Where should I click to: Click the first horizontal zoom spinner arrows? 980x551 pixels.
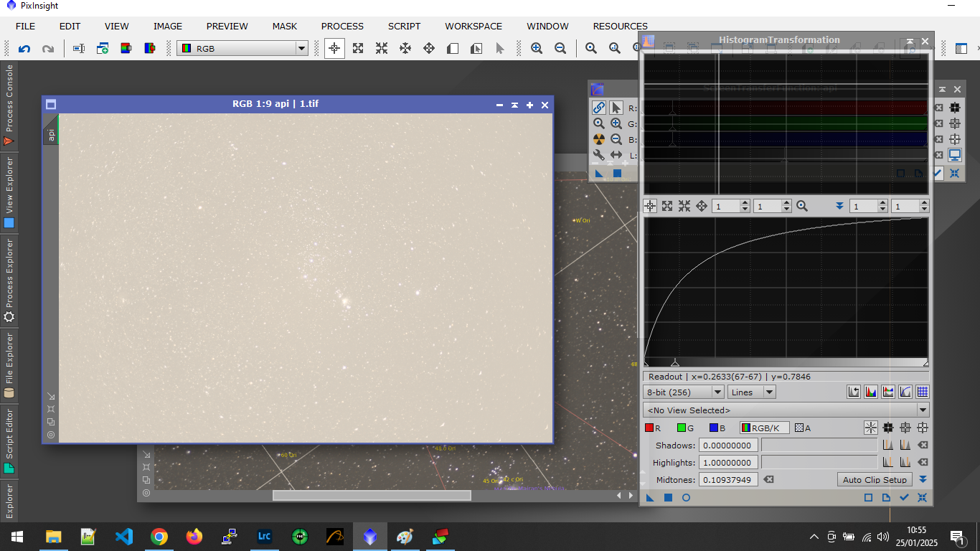(x=745, y=206)
